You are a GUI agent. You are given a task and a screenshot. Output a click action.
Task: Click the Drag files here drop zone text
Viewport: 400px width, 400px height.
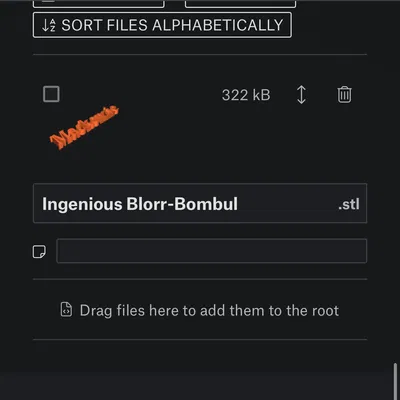click(209, 310)
